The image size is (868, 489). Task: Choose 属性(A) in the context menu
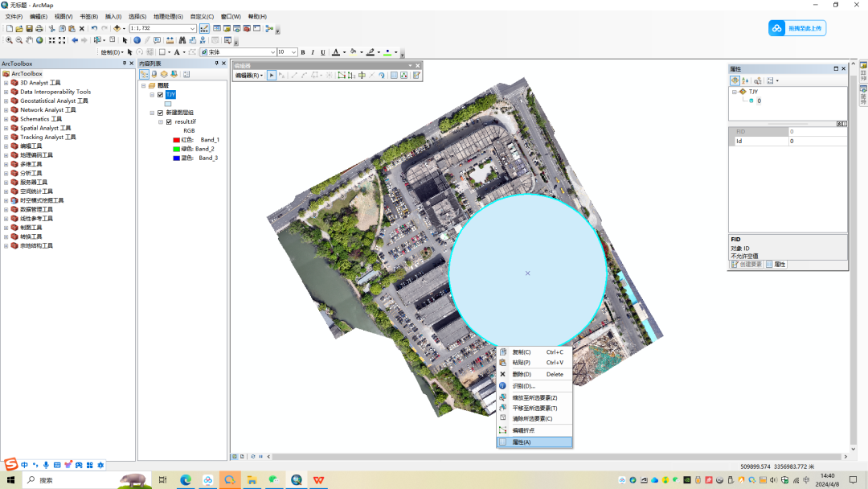[534, 442]
